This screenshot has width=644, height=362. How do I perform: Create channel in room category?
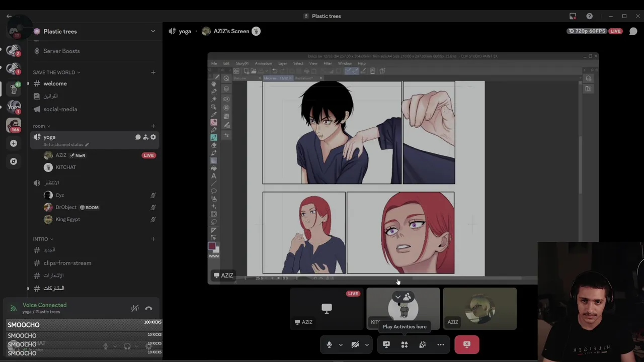[x=153, y=126]
